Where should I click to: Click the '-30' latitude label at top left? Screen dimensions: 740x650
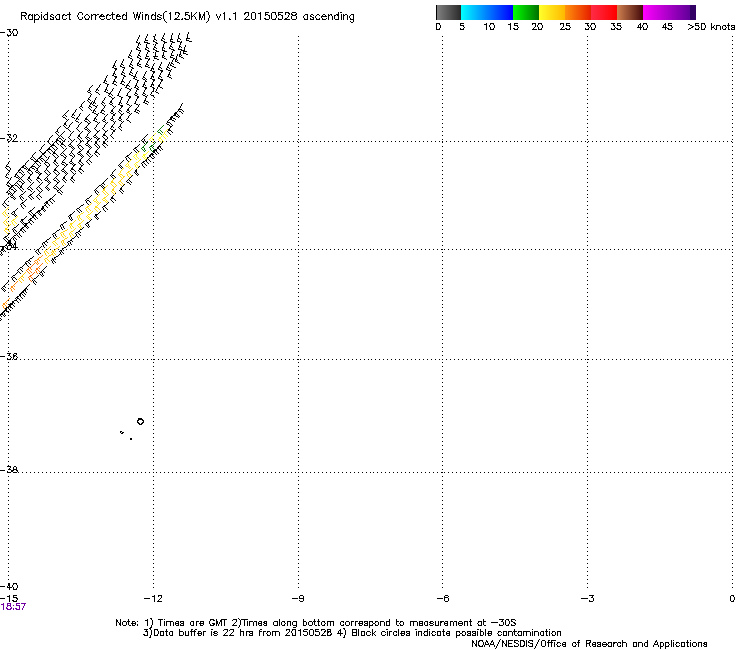point(9,33)
